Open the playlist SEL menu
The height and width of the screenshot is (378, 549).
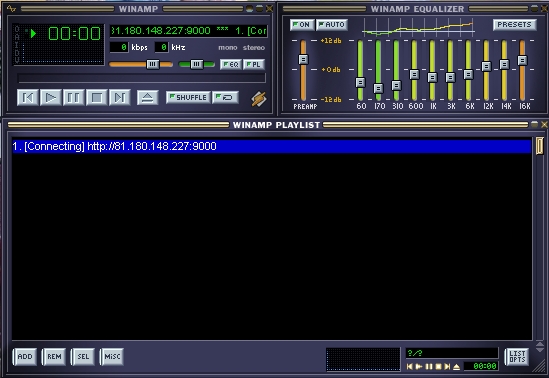tap(83, 357)
